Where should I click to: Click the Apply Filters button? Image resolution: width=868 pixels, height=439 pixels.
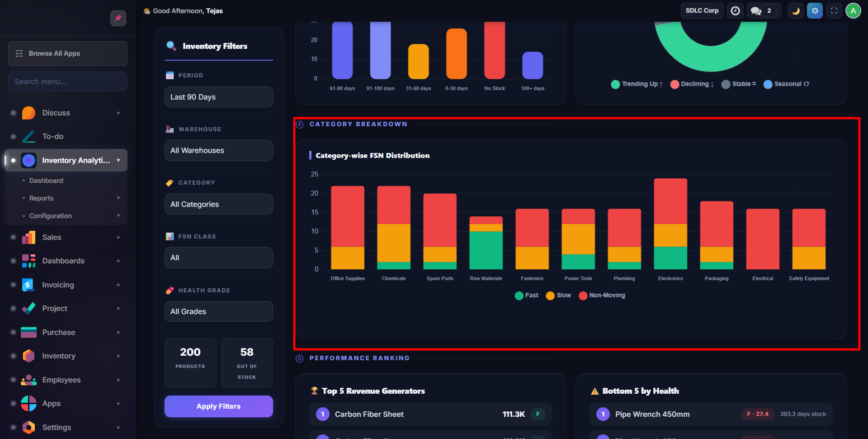(x=218, y=406)
